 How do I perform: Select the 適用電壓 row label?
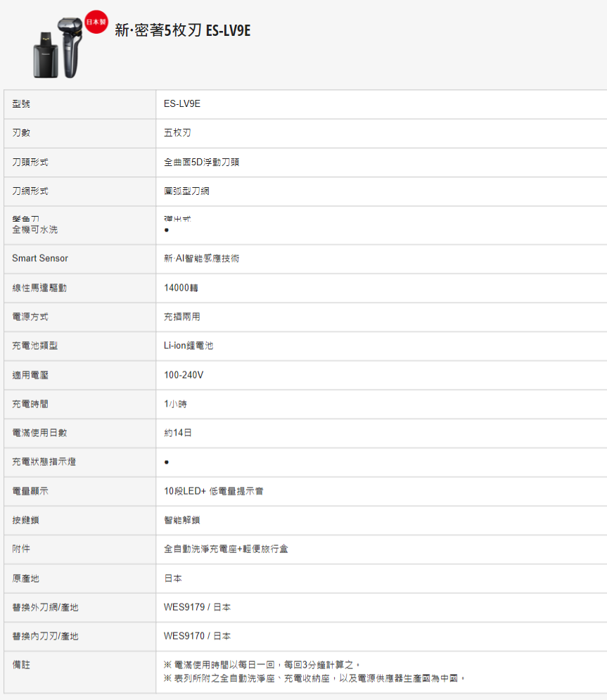(30, 375)
